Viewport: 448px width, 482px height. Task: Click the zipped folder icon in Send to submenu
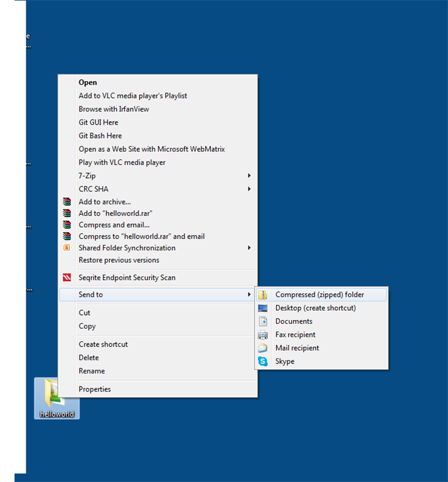click(263, 294)
